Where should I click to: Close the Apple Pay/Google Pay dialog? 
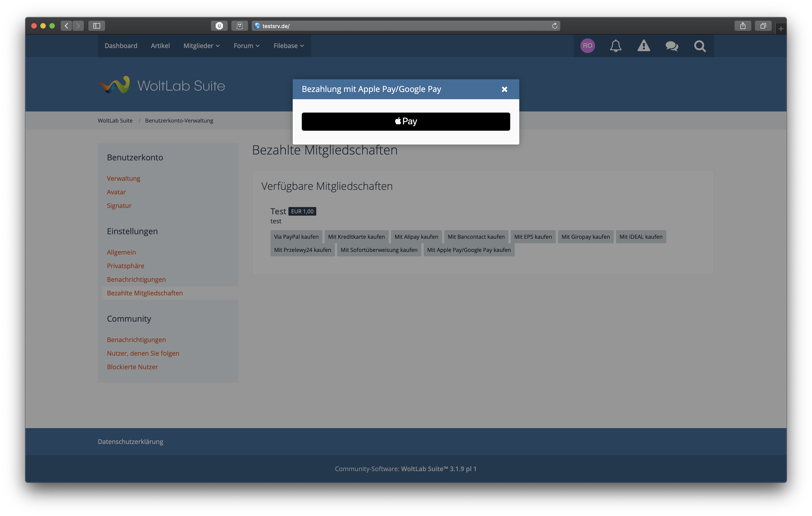504,89
